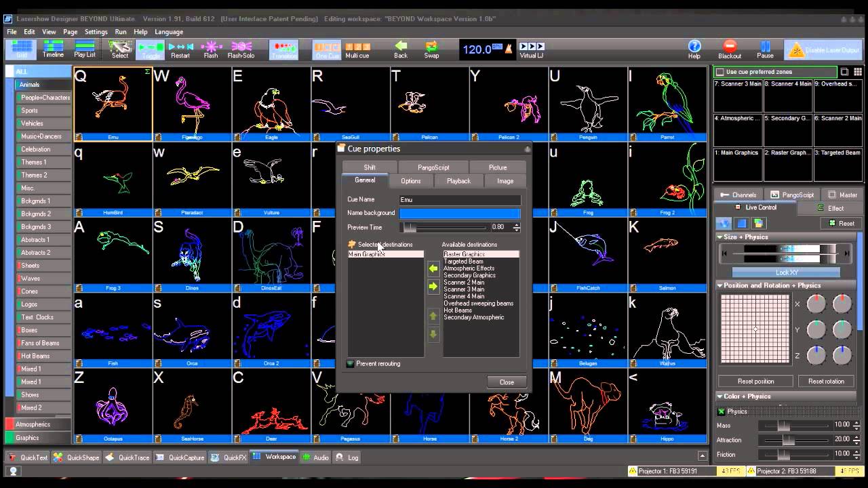Click the green right arrow to remove destination
Viewport: 868px width, 488px height.
(433, 287)
